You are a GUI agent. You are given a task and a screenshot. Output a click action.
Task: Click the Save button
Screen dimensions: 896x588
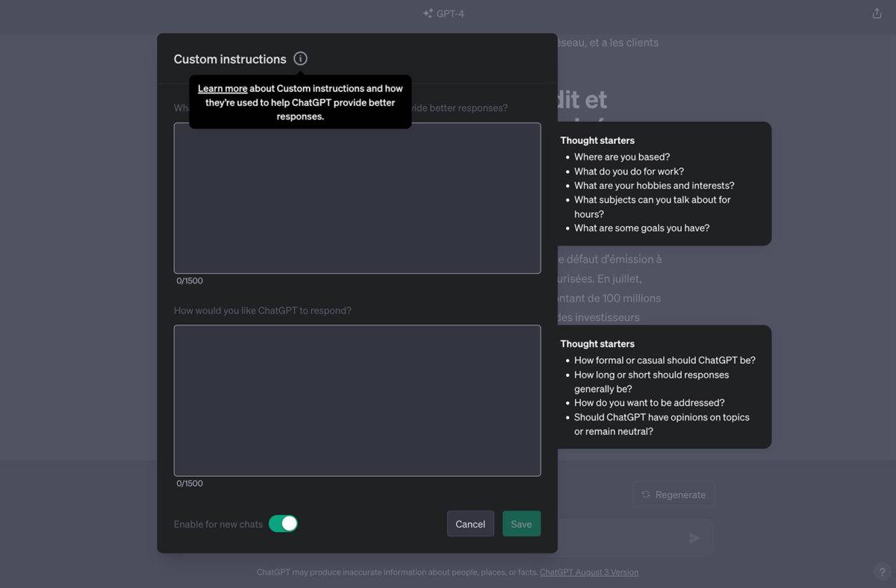tap(521, 524)
